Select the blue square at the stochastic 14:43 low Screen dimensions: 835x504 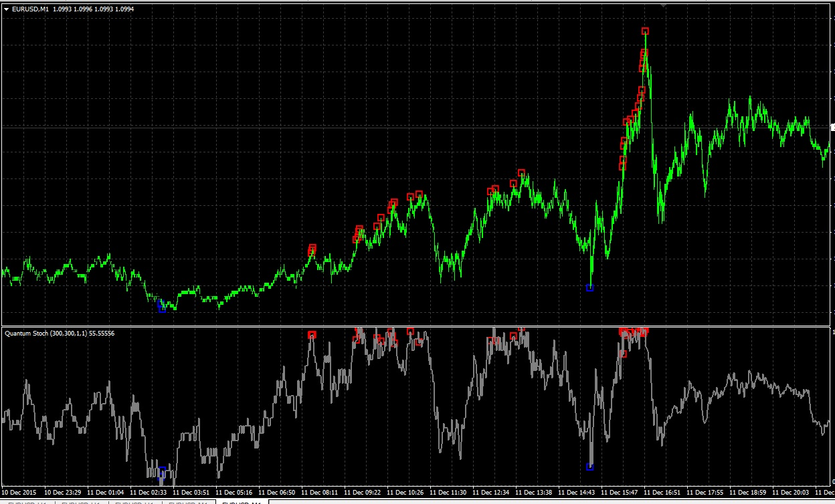tap(589, 467)
